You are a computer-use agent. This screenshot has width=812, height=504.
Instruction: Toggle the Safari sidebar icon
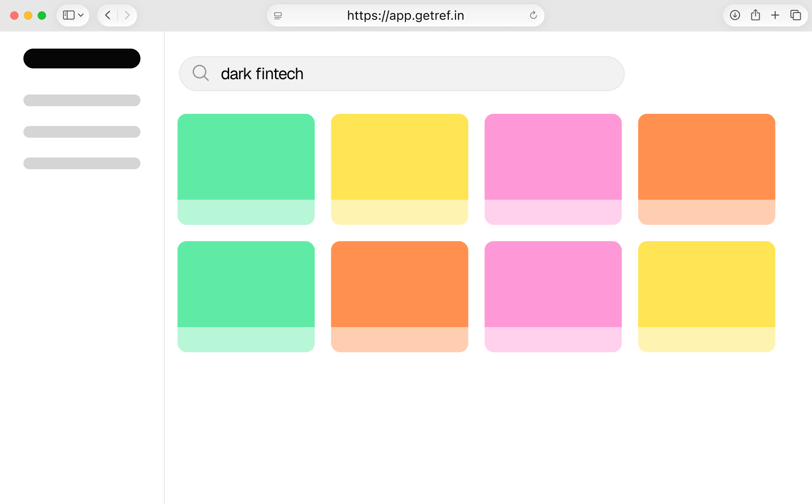(68, 15)
